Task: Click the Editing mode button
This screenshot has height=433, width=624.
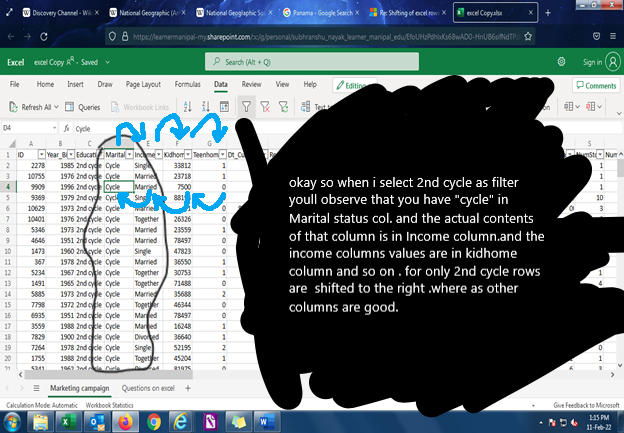Action: (354, 85)
